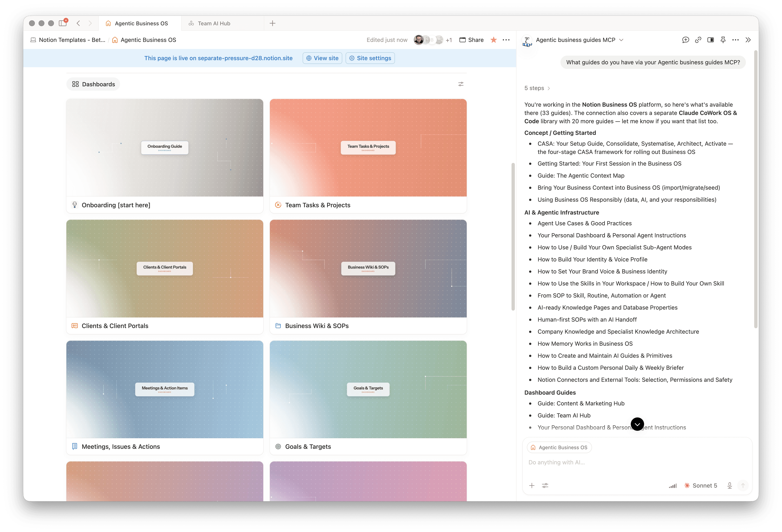Click the View site button

tap(322, 58)
